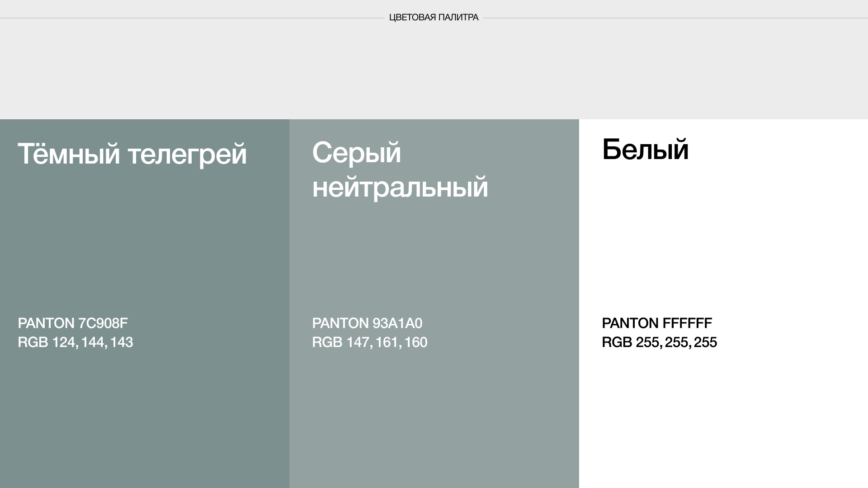The image size is (868, 488).
Task: Click the hex code 7C908F
Action: [103, 323]
